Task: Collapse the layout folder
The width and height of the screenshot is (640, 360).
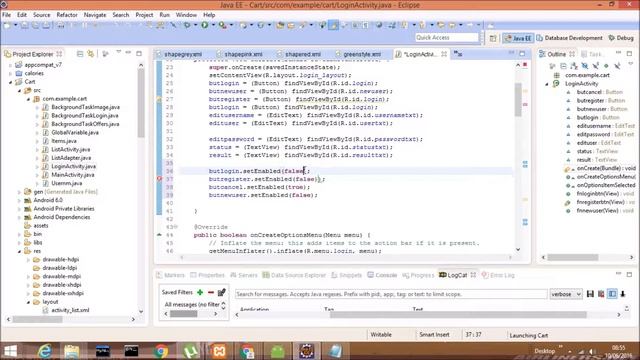Action: point(28,302)
